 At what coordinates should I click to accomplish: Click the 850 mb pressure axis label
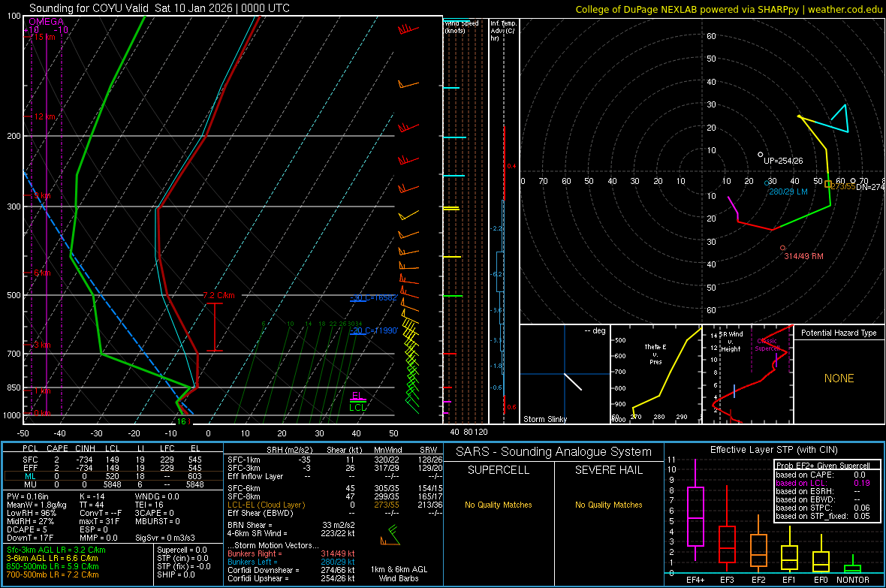point(14,387)
